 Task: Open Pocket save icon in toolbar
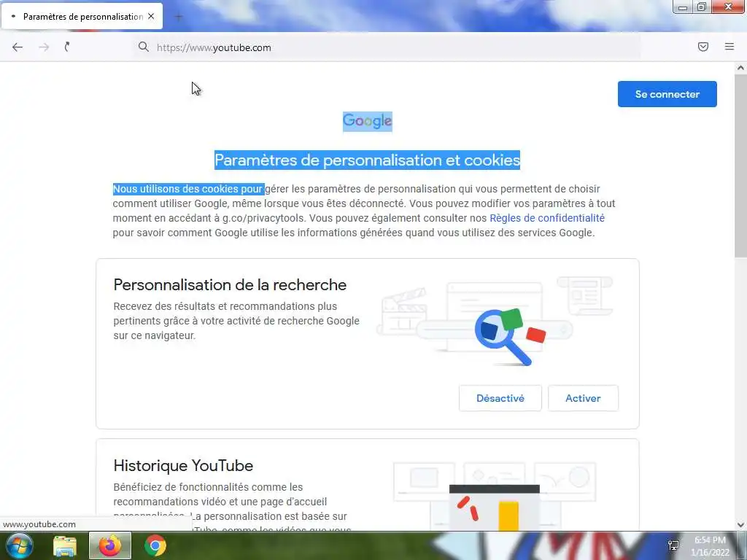click(703, 47)
